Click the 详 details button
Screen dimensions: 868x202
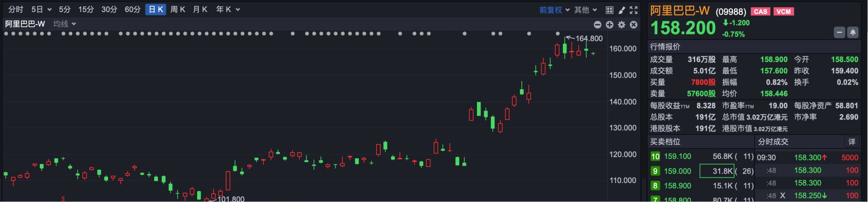click(x=852, y=142)
